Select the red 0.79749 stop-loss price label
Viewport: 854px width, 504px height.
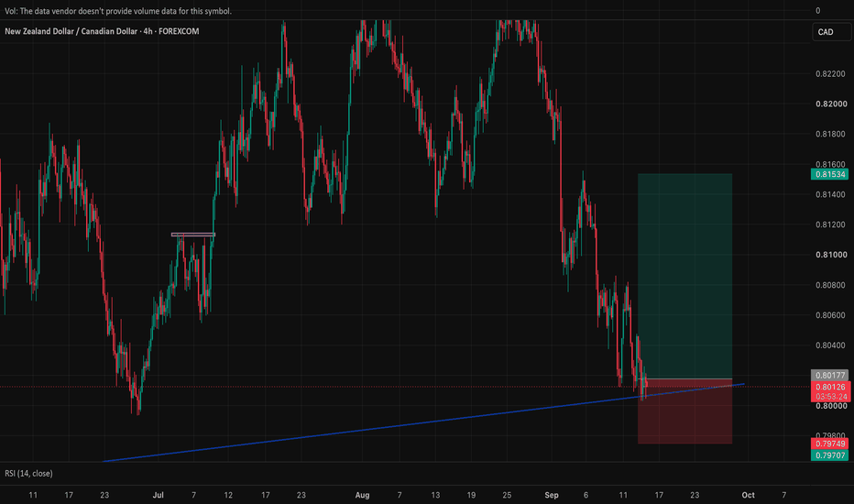coord(829,444)
